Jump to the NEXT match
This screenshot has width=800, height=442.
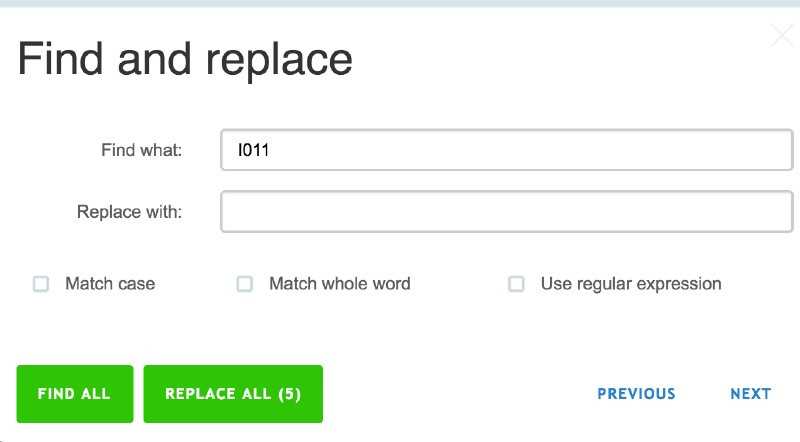pos(750,394)
